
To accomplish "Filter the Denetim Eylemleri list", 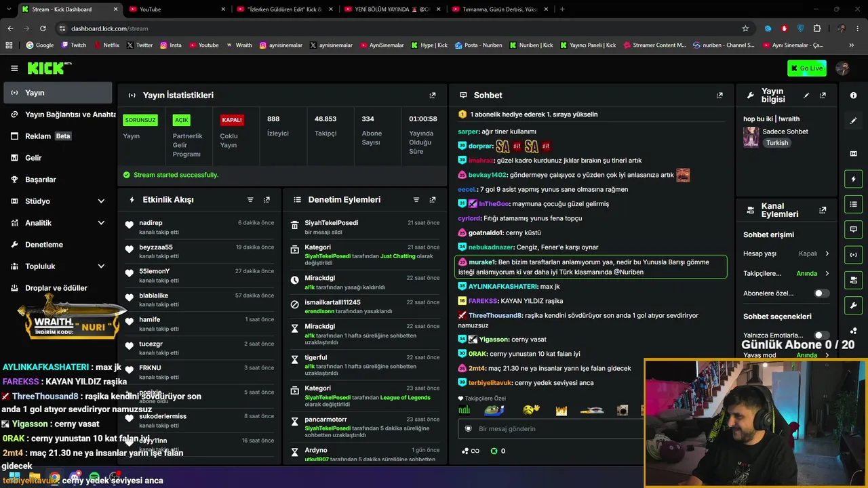I will pos(416,200).
